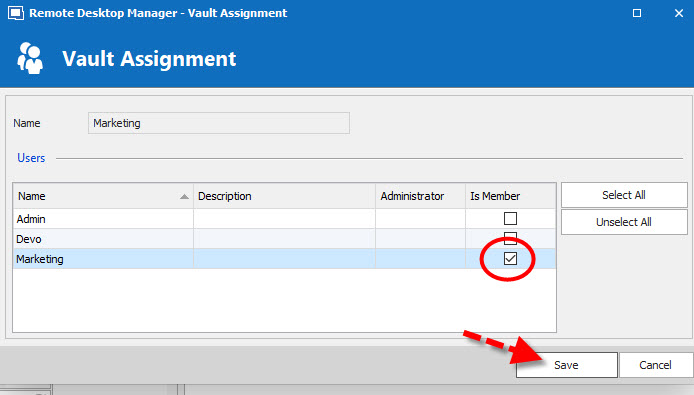Image resolution: width=694 pixels, height=395 pixels.
Task: Enable Is Member for Devo
Action: click(x=510, y=238)
